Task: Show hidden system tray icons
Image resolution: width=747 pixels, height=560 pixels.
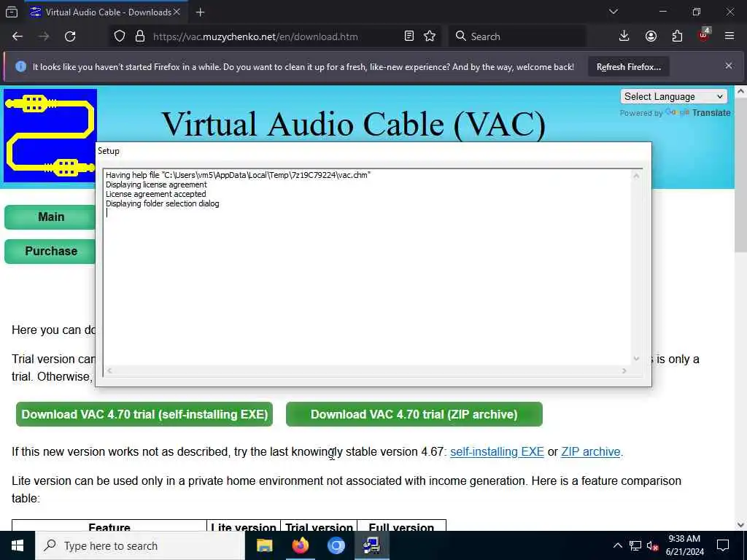Action: tap(617, 545)
